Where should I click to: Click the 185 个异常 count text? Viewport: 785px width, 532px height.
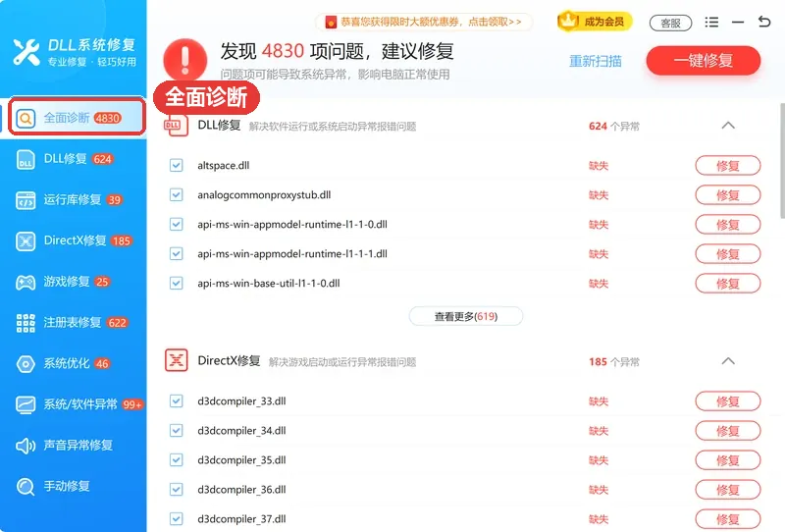pos(614,361)
